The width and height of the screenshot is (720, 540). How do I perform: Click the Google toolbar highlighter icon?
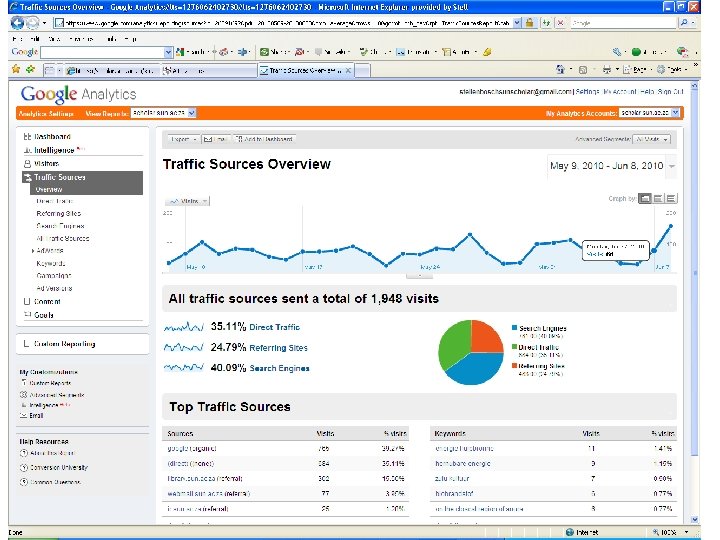487,52
